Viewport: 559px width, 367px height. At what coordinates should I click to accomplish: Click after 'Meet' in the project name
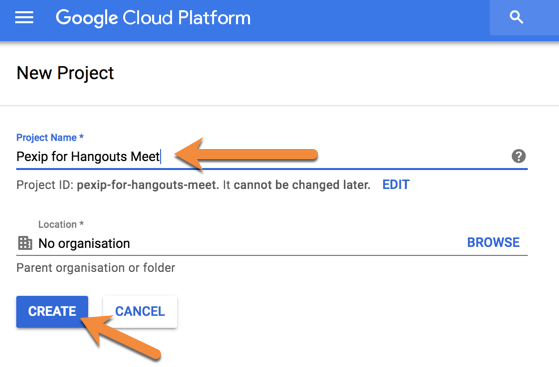coord(161,157)
